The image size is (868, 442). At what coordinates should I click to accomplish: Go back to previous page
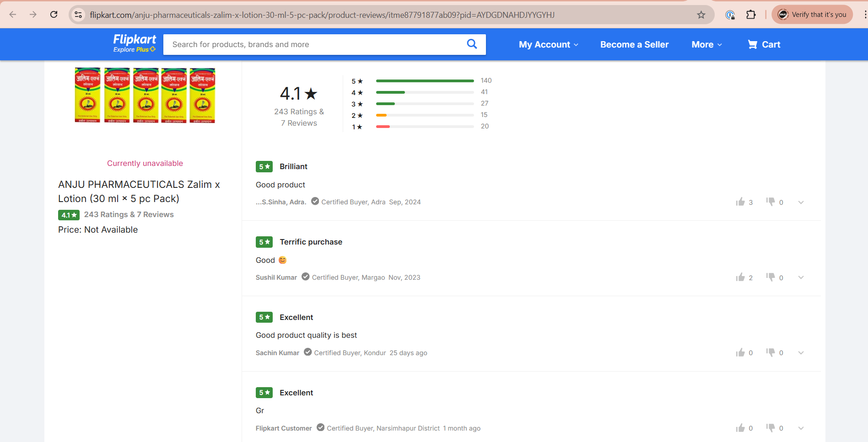tap(13, 15)
